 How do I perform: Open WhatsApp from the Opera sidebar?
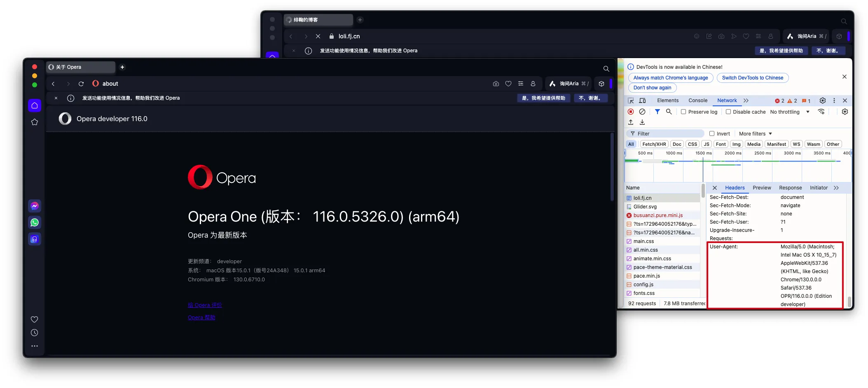tap(35, 222)
